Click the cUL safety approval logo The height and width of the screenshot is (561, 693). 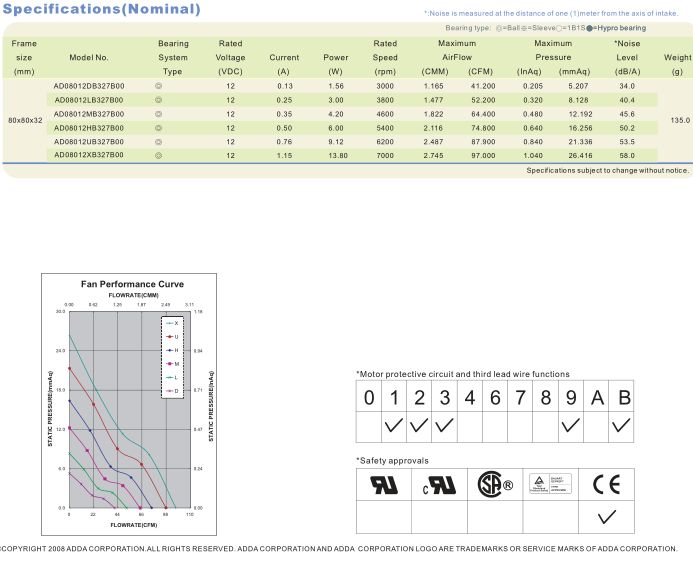439,485
